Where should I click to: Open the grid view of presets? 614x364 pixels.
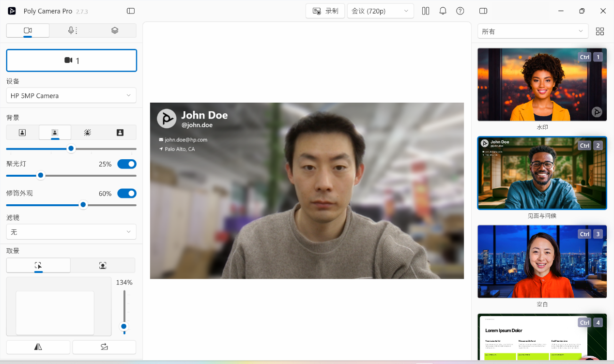click(600, 31)
